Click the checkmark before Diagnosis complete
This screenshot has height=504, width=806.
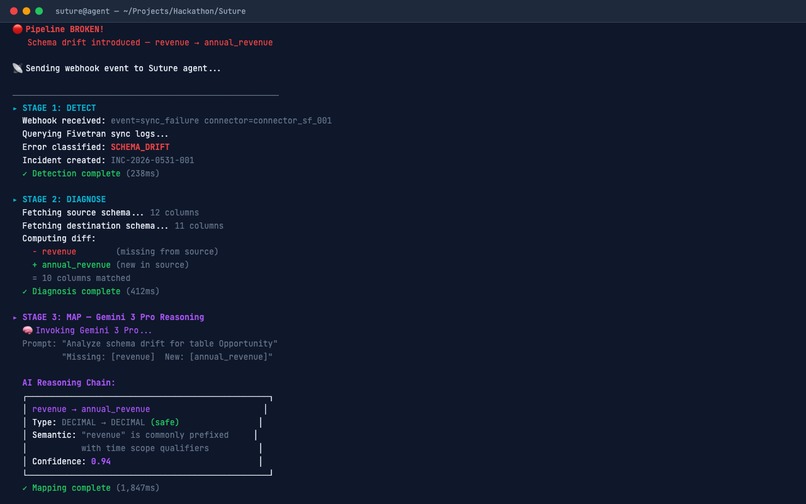pos(25,292)
